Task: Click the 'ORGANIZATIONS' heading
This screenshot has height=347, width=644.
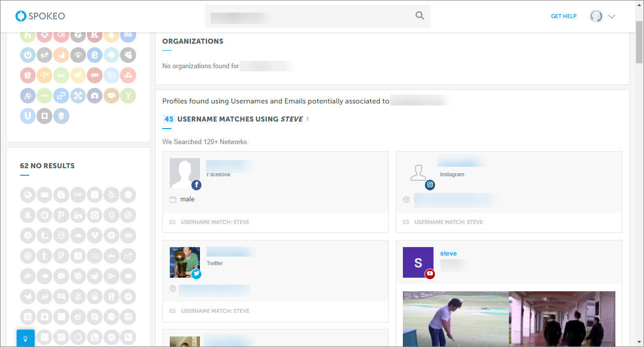Action: pyautogui.click(x=193, y=41)
